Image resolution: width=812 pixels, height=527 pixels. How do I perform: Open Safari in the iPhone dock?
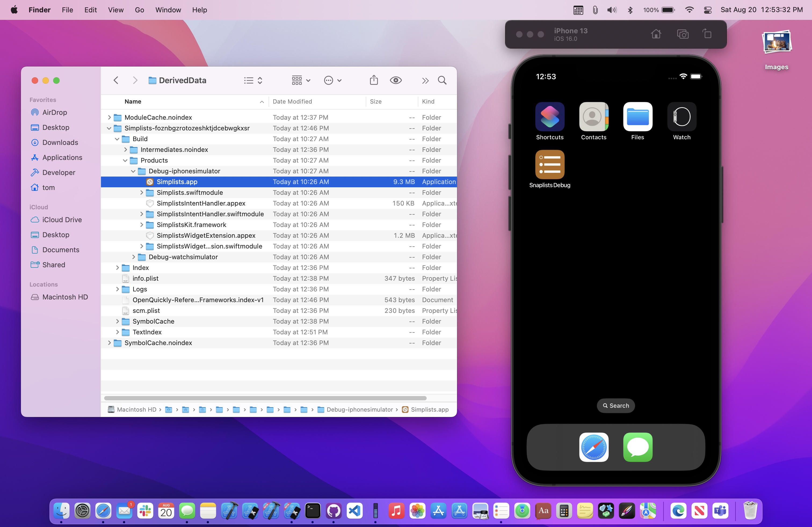pyautogui.click(x=594, y=447)
